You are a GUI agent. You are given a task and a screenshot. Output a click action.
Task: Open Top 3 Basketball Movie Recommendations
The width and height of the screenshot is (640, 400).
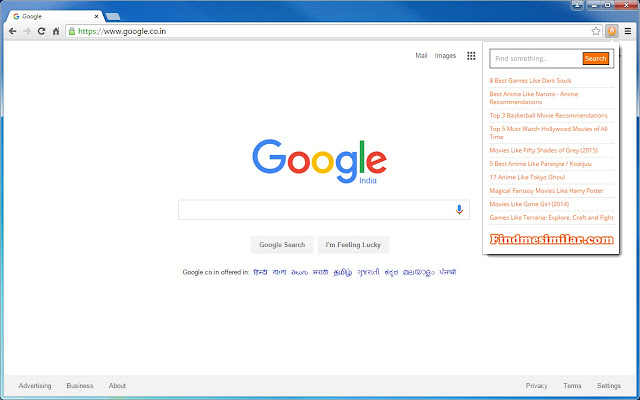(x=549, y=116)
